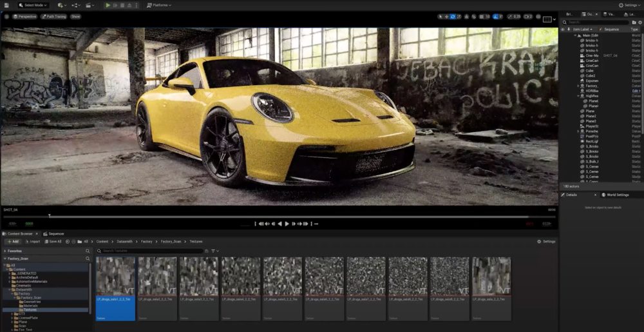Click the sequencer play reverse button
The height and width of the screenshot is (332, 644).
pyautogui.click(x=279, y=224)
